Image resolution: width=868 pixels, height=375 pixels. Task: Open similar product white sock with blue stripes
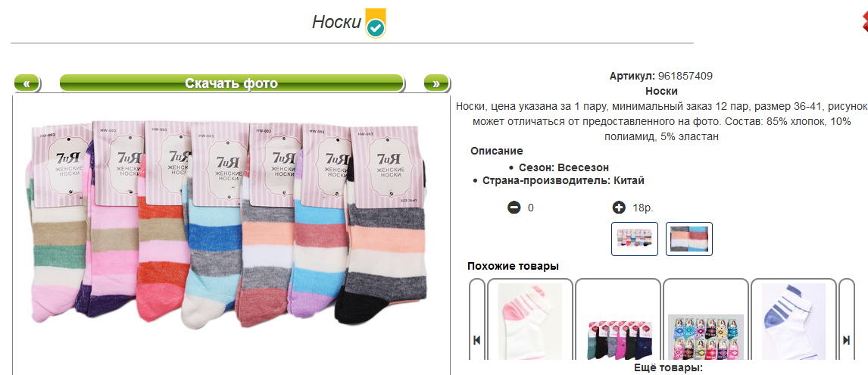click(x=793, y=321)
